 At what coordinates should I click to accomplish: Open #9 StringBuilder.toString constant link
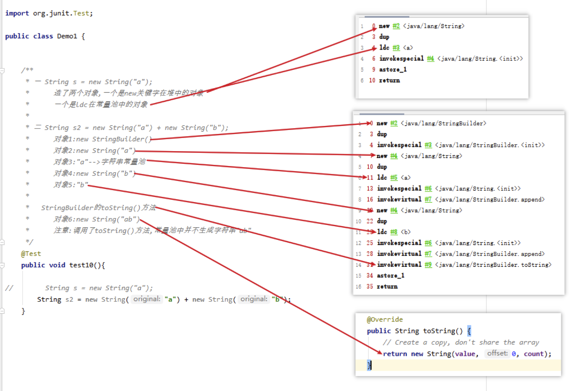pyautogui.click(x=428, y=265)
